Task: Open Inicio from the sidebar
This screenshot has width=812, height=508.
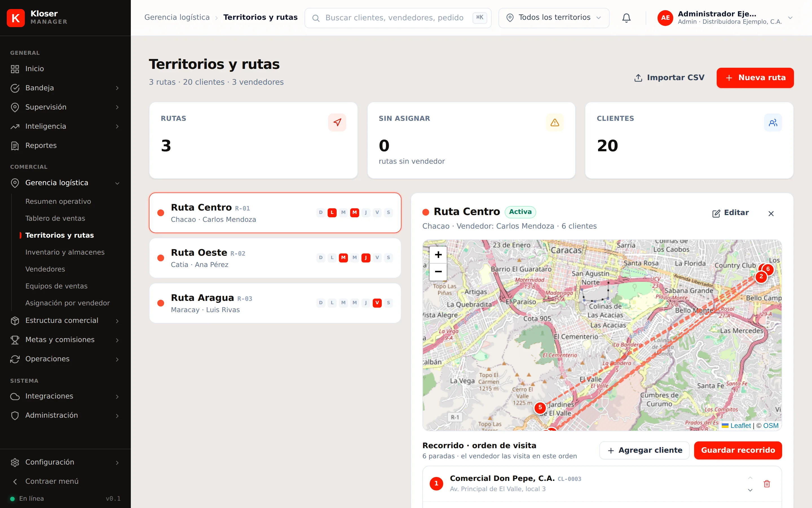Action: pyautogui.click(x=65, y=69)
